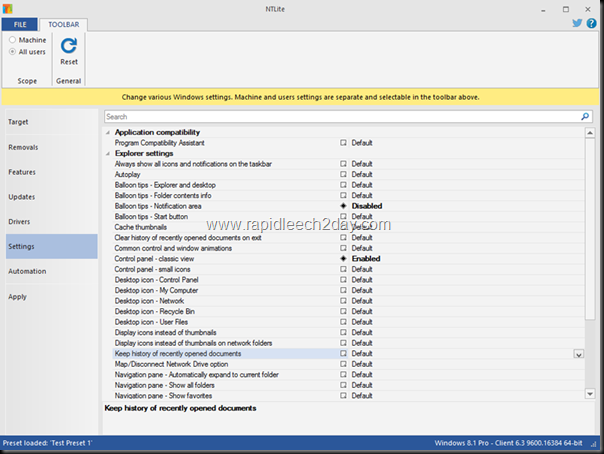Open the blue Help question mark icon

pyautogui.click(x=591, y=23)
